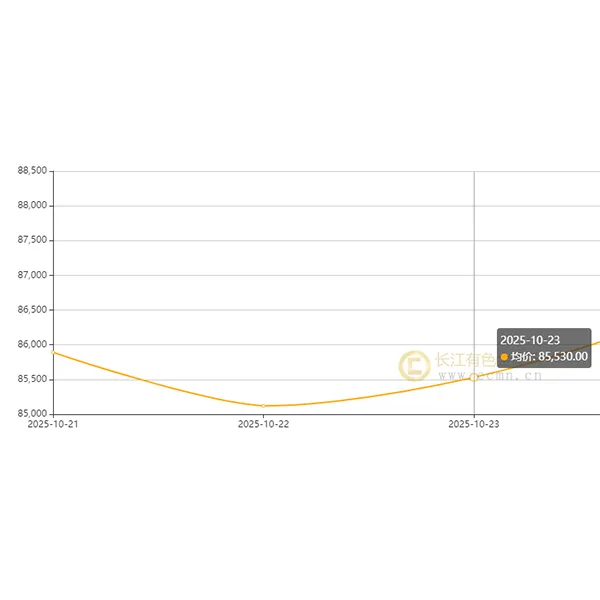Click the tooltip date 2025-10-23

(x=529, y=340)
